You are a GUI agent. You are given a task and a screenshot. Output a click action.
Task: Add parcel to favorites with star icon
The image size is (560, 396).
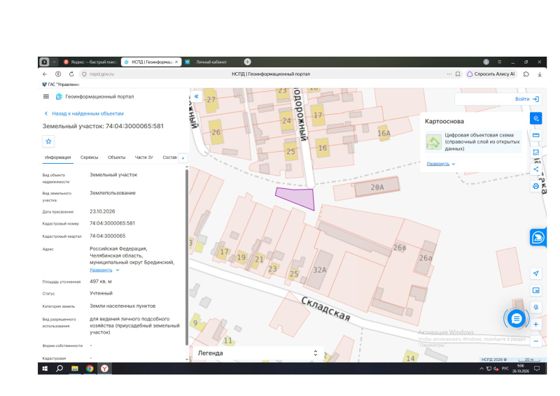coord(49,141)
